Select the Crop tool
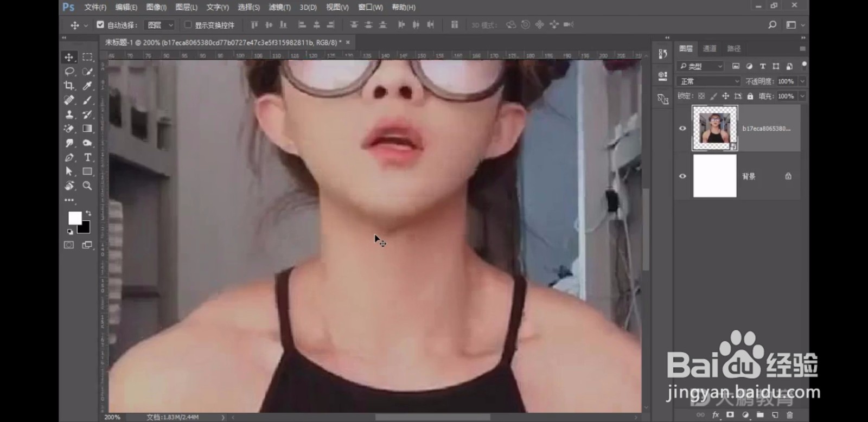Image resolution: width=868 pixels, height=422 pixels. (x=69, y=86)
